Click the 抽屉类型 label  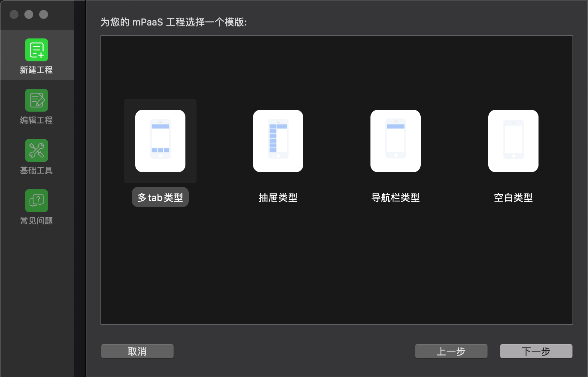pyautogui.click(x=278, y=198)
